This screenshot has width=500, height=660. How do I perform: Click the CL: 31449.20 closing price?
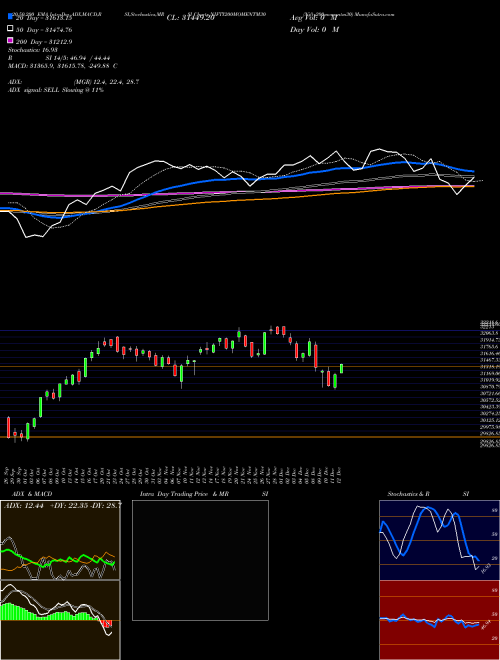click(191, 18)
